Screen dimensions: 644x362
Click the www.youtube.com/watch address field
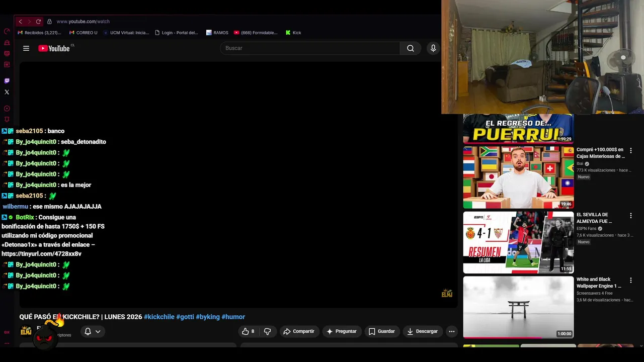83,22
